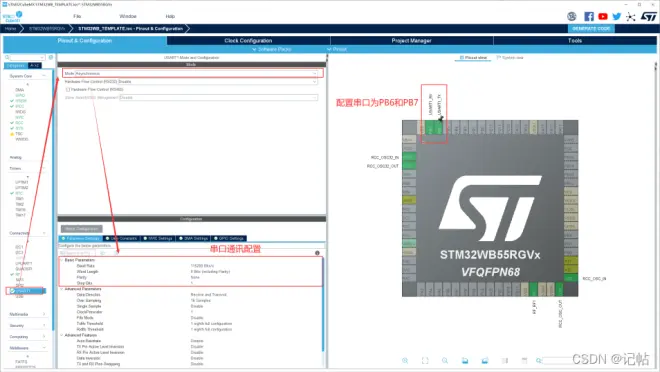This screenshot has width=660, height=372.
Task: Click the fit-to-screen icon under the pinout
Action: tap(425, 361)
